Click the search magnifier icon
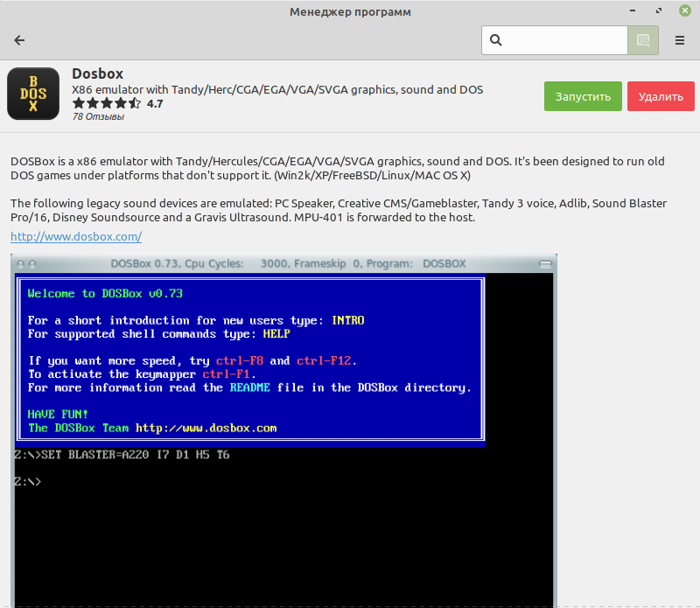This screenshot has width=700, height=608. (495, 40)
